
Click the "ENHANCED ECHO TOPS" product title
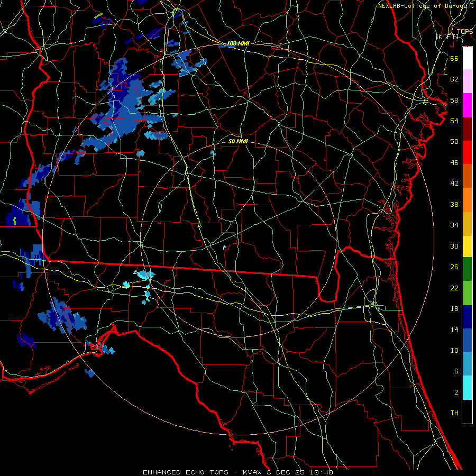click(x=186, y=472)
